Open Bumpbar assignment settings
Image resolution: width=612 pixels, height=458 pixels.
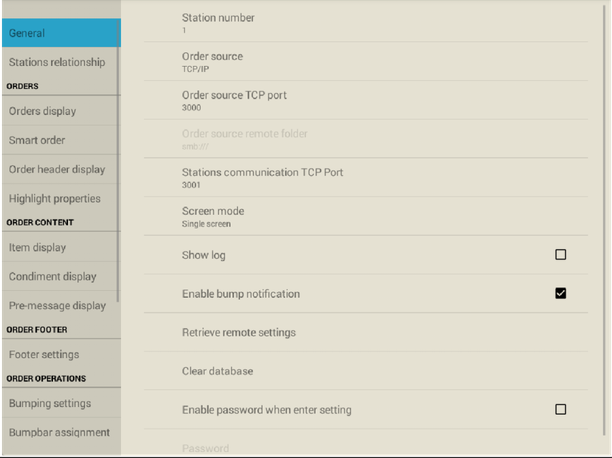tap(61, 432)
